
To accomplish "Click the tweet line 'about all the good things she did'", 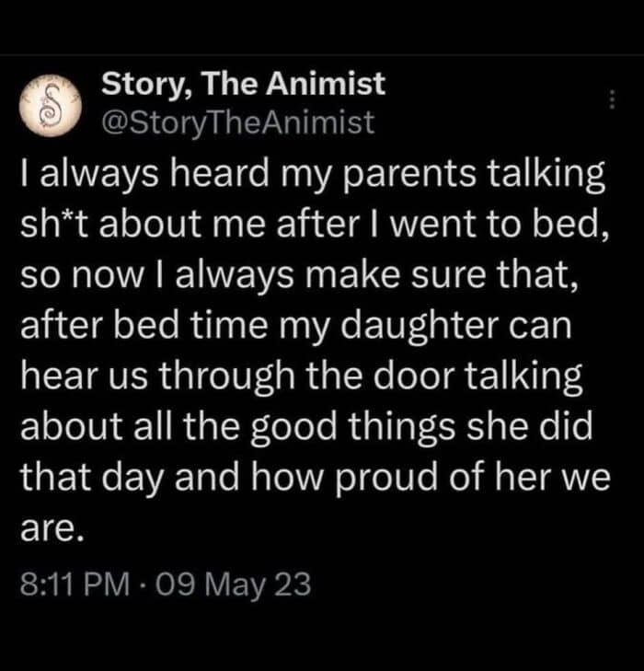I will tap(306, 427).
